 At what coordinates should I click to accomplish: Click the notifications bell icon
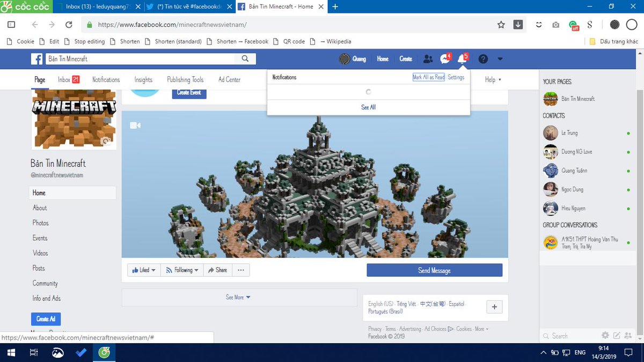[462, 58]
